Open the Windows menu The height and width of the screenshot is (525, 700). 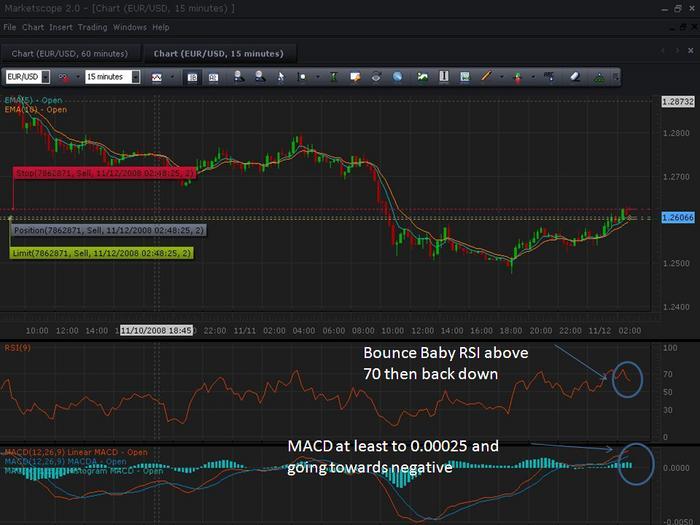point(129,27)
